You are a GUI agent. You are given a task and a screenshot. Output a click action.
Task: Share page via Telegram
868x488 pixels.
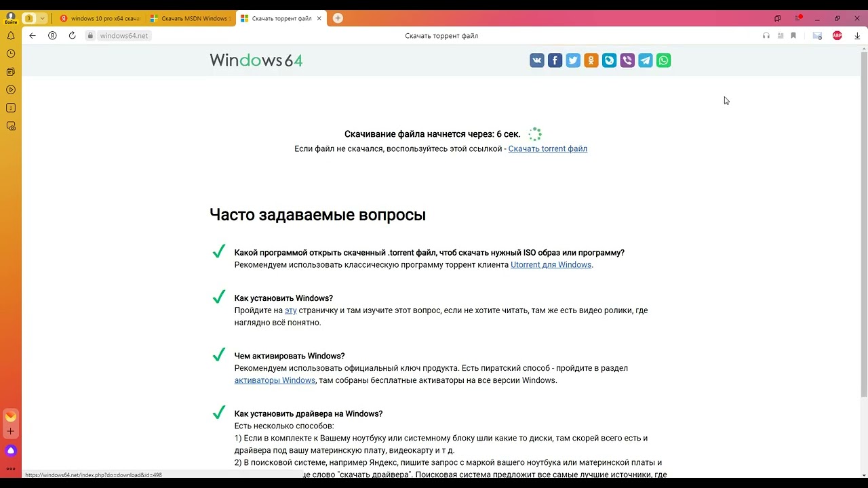[646, 60]
